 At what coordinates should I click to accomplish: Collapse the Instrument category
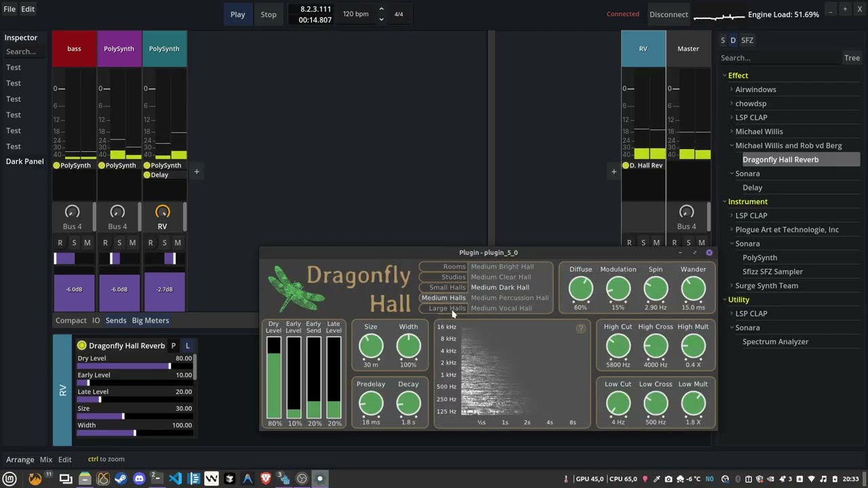click(724, 201)
